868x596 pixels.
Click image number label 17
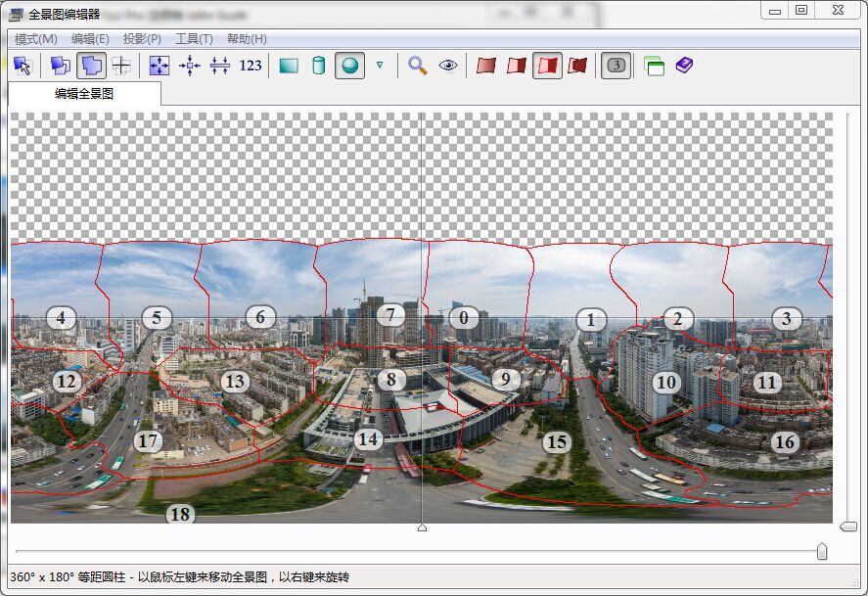pos(148,441)
